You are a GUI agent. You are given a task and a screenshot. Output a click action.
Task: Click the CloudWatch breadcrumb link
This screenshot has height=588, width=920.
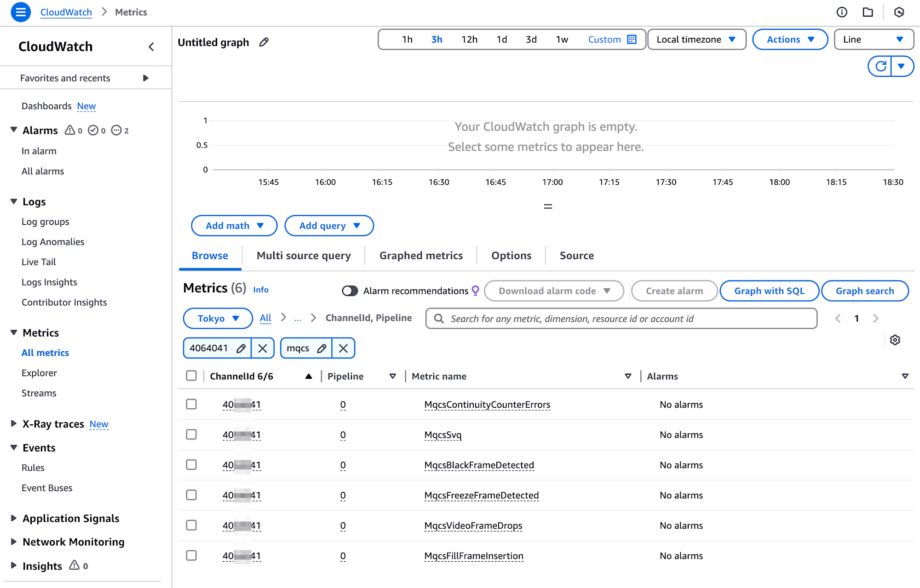click(x=66, y=12)
